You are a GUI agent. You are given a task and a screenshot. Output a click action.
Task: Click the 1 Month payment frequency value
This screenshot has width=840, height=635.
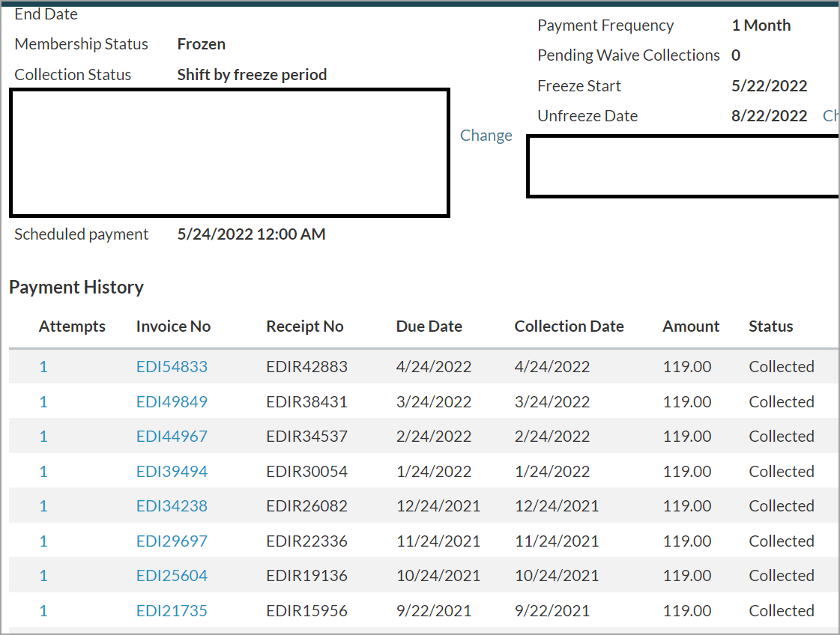click(x=761, y=25)
